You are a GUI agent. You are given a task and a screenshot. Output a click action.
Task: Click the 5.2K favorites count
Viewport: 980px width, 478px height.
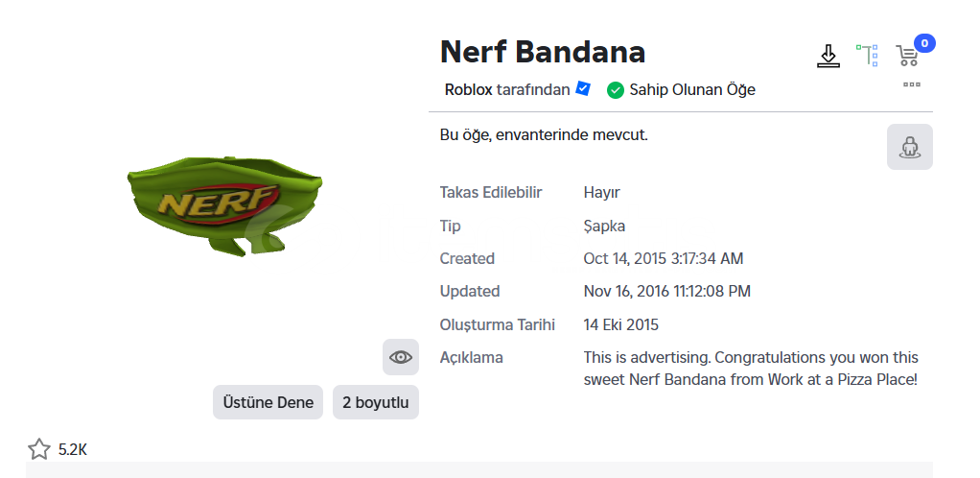(73, 450)
